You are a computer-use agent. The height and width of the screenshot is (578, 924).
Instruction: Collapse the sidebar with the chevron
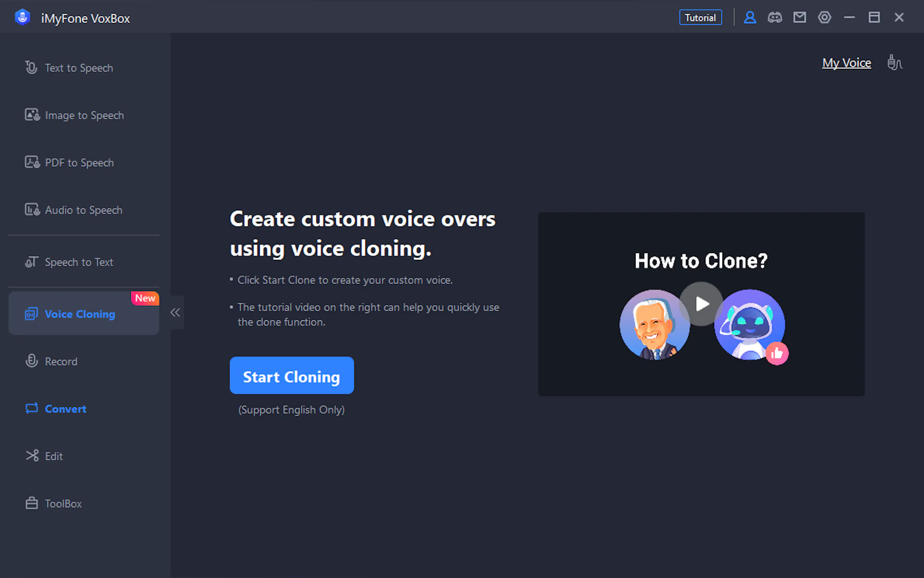pyautogui.click(x=175, y=312)
